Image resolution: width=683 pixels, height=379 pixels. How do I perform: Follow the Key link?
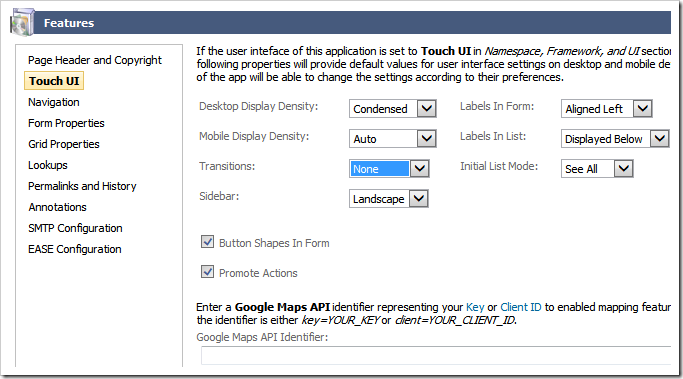tap(475, 307)
